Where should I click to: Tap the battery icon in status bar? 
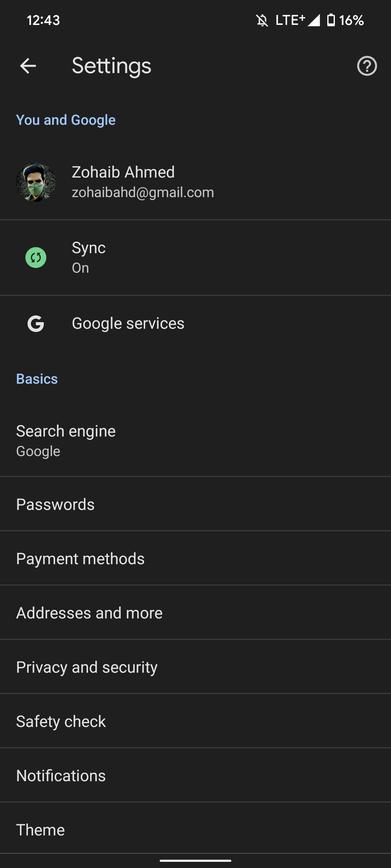point(331,20)
